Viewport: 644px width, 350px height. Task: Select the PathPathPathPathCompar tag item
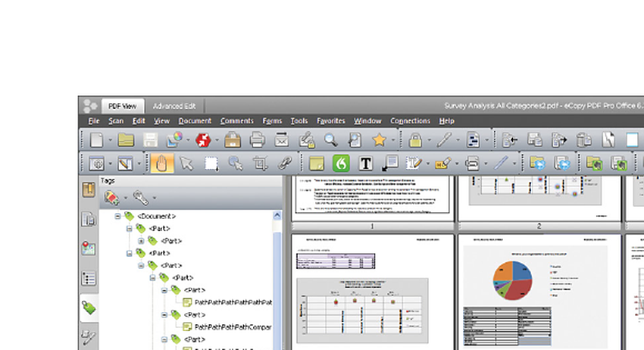233,327
